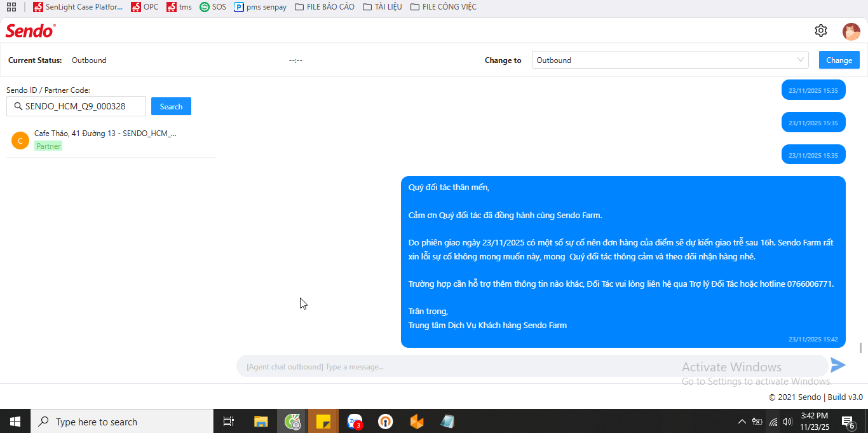Click the --:-- timer text
This screenshot has height=433, width=868.
tap(295, 60)
